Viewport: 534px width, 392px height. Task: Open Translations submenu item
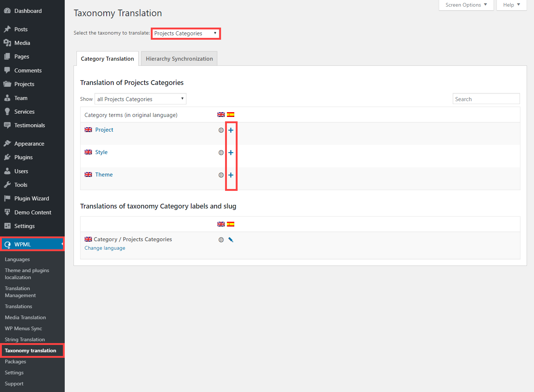(x=18, y=307)
